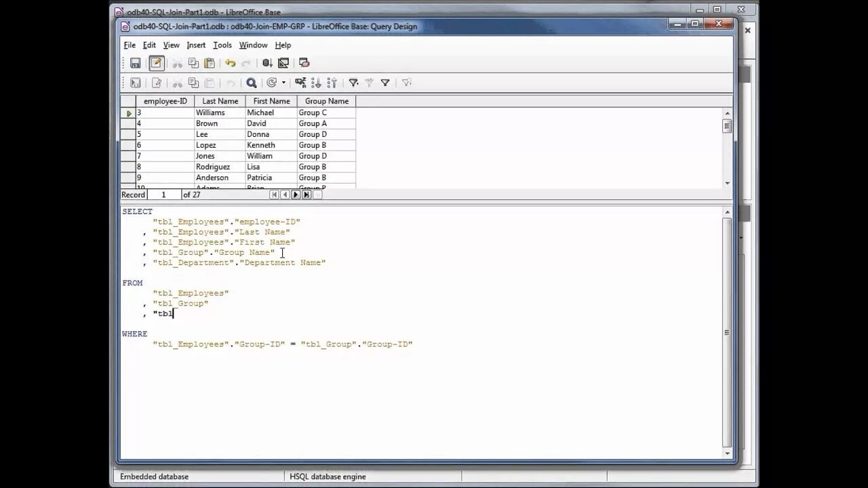Click the Group Name column header
Screen dimensions: 868x488
(327, 101)
